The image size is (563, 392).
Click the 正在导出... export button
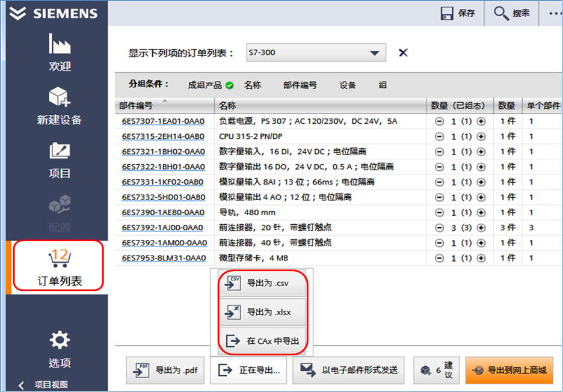coord(248,370)
